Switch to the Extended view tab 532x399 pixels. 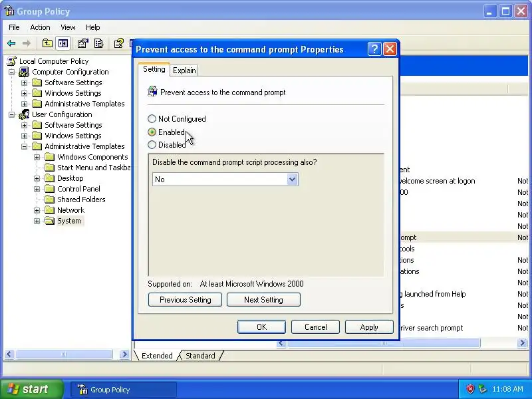[157, 356]
